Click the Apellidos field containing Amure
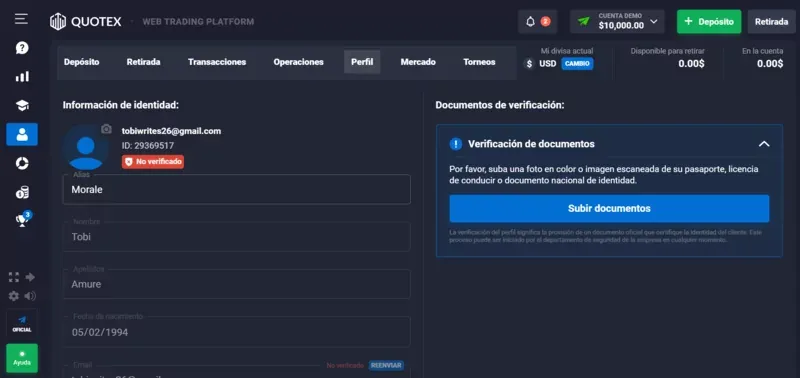Screen dimensions: 800x378 click(x=236, y=284)
